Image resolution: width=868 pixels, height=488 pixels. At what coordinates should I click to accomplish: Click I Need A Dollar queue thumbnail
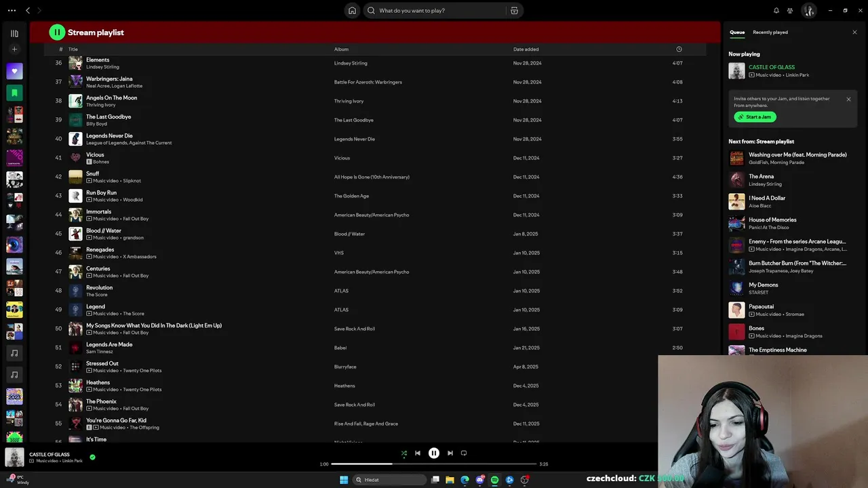[x=736, y=201]
